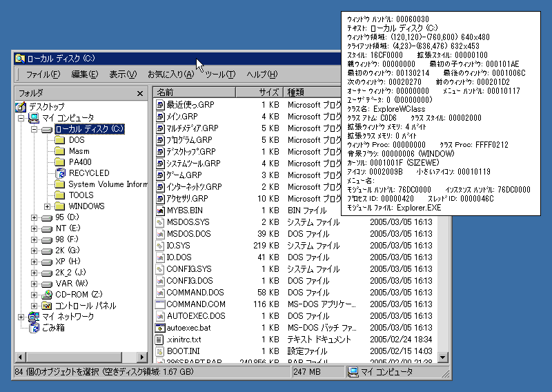The width and height of the screenshot is (552, 392).
Task: Click the マイ コンピュータ computer icon in the tree
Action: [34, 117]
